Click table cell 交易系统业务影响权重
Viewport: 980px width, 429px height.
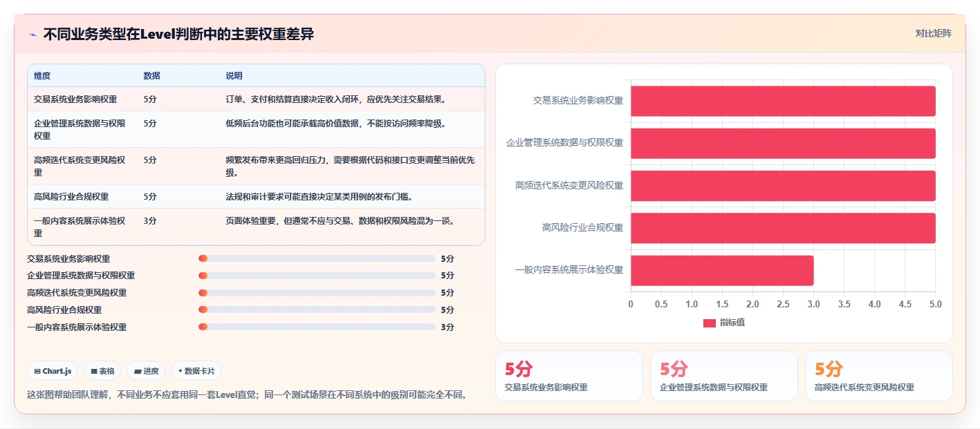point(75,99)
